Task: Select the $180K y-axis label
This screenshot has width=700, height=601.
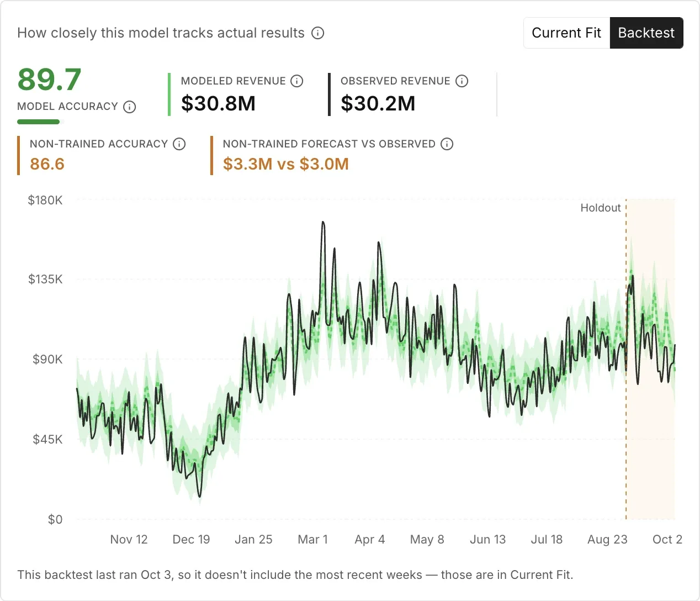Action: [45, 200]
